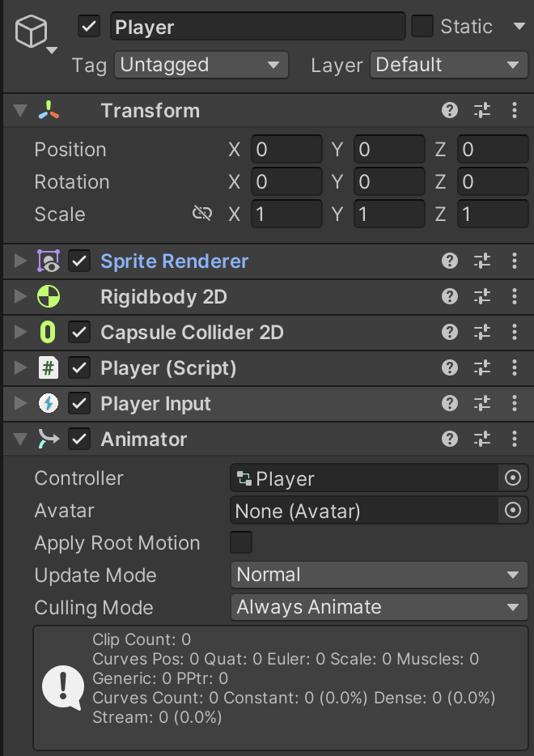Open presets for the Player Input component
The image size is (534, 756).
point(482,403)
